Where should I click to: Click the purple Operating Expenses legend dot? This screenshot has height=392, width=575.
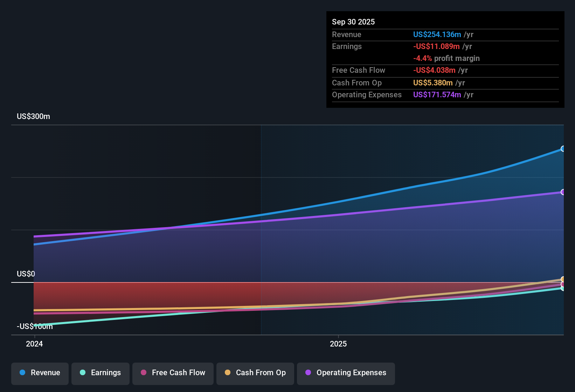(x=308, y=373)
